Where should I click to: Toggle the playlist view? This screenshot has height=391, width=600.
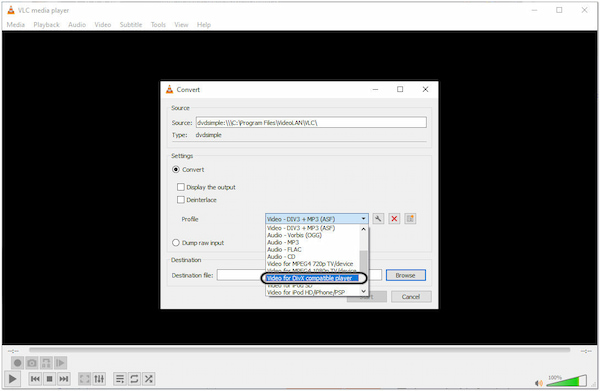pos(120,379)
